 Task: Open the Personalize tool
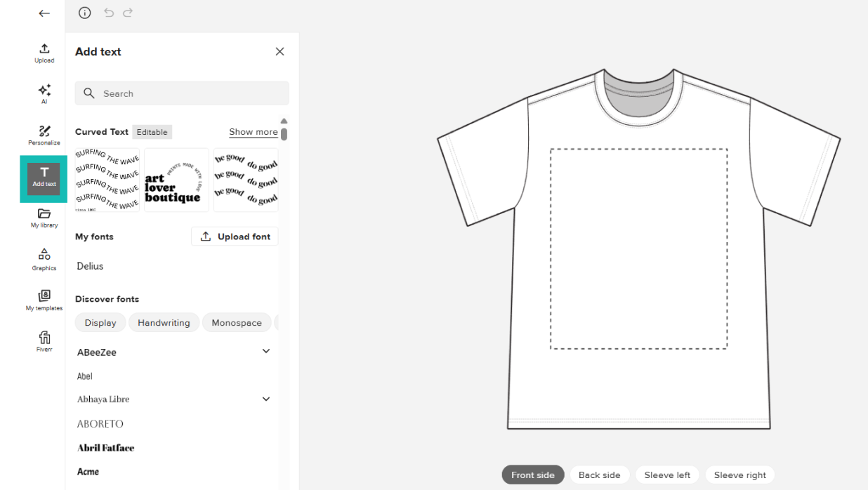click(x=44, y=135)
